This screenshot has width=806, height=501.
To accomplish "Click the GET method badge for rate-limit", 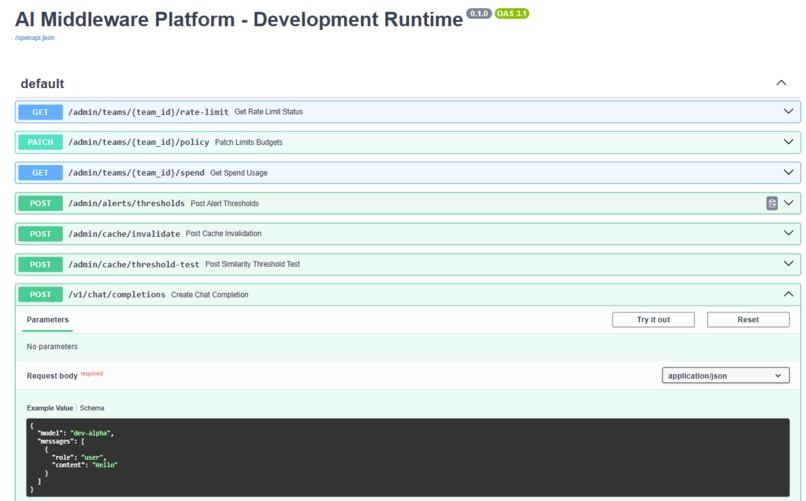I will tap(41, 112).
